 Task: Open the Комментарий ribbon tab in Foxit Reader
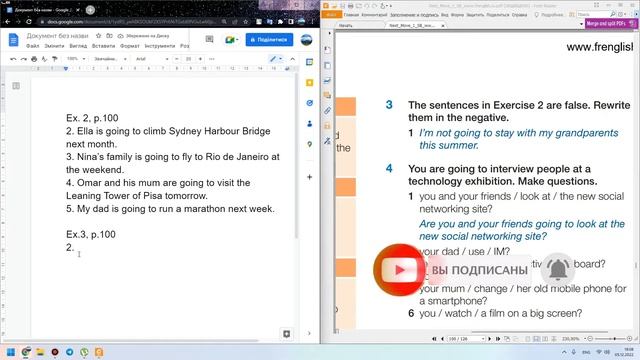click(374, 15)
